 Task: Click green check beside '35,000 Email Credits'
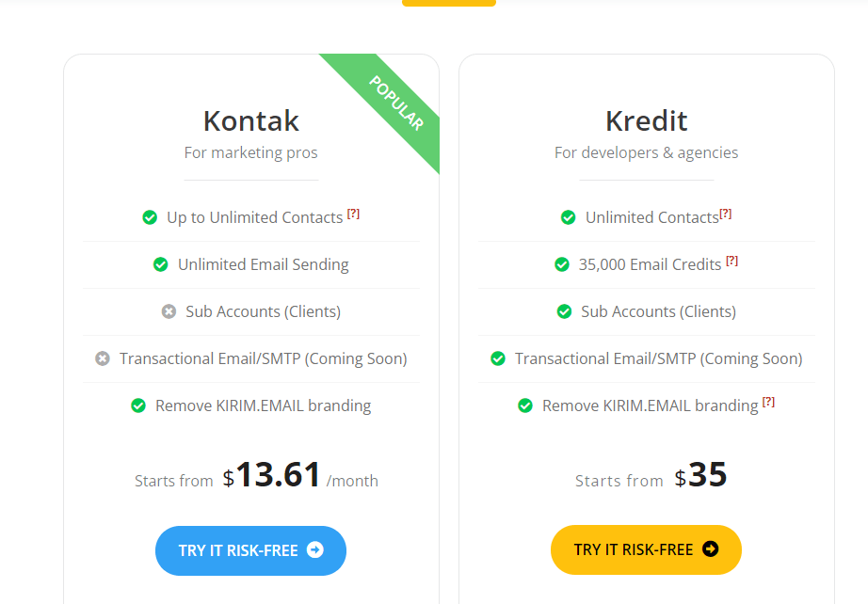(562, 264)
